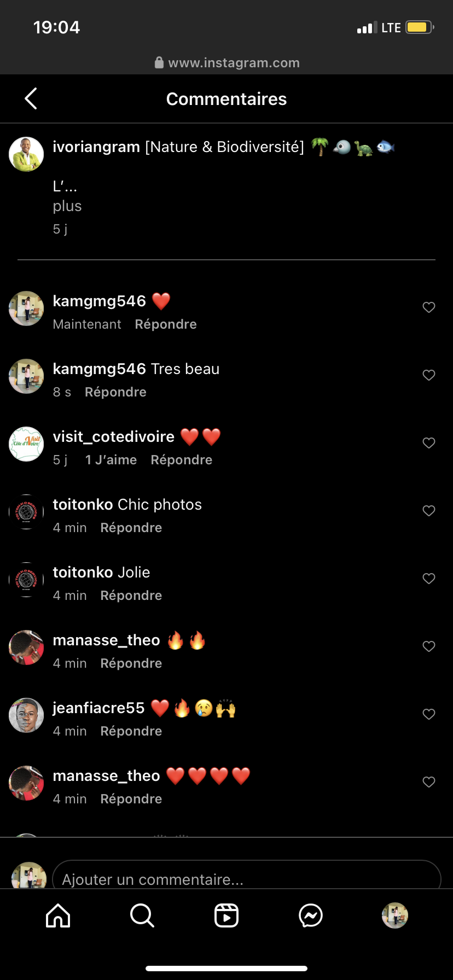Open manasse_theo's profile from fire comment
453x980 pixels.
click(106, 640)
